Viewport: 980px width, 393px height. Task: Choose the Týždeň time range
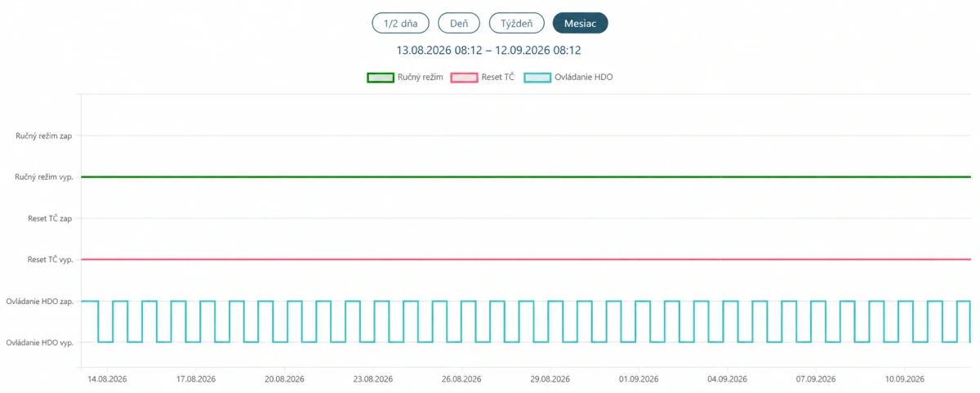click(516, 23)
